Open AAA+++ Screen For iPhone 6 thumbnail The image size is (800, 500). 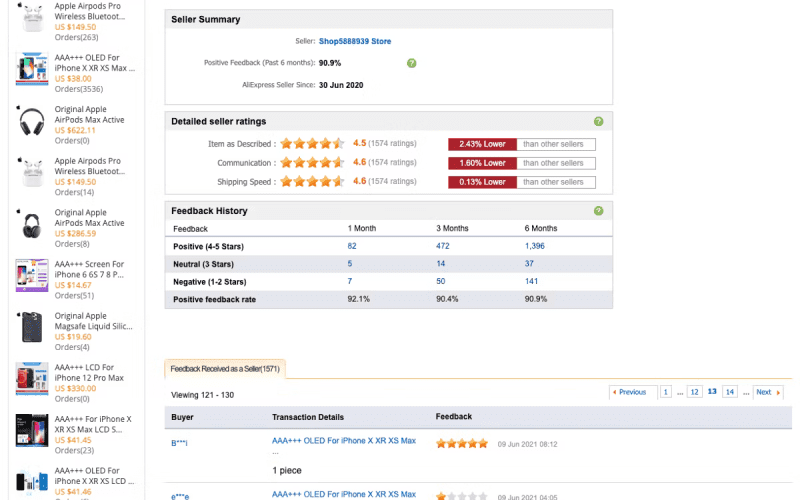coord(32,276)
